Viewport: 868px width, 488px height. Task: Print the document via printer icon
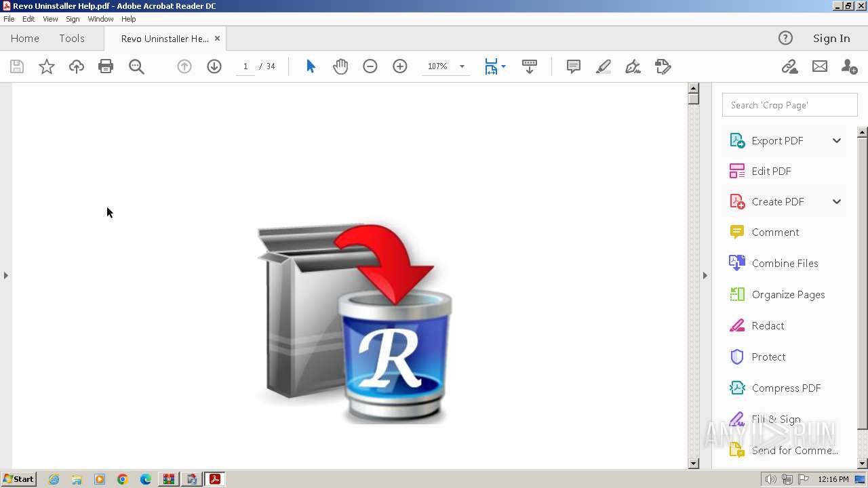click(x=106, y=66)
